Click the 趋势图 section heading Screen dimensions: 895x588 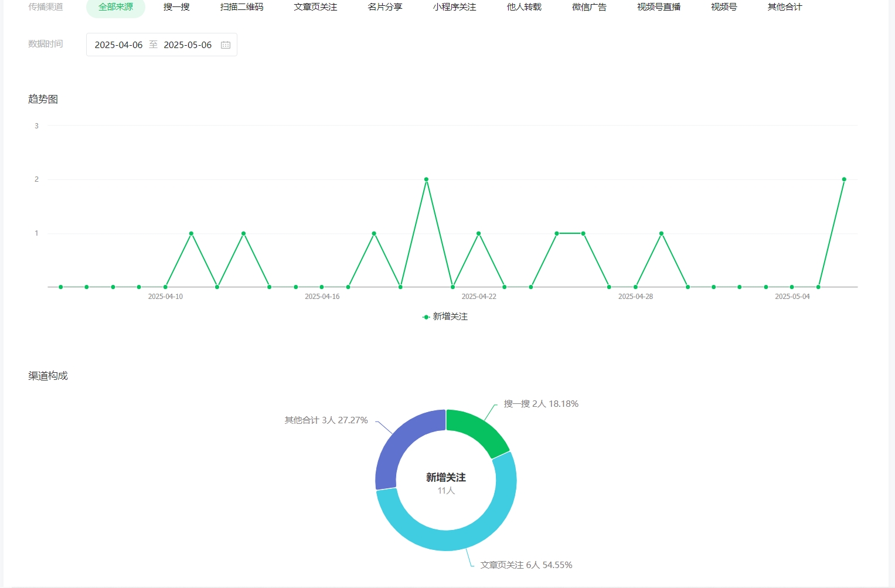click(x=43, y=99)
